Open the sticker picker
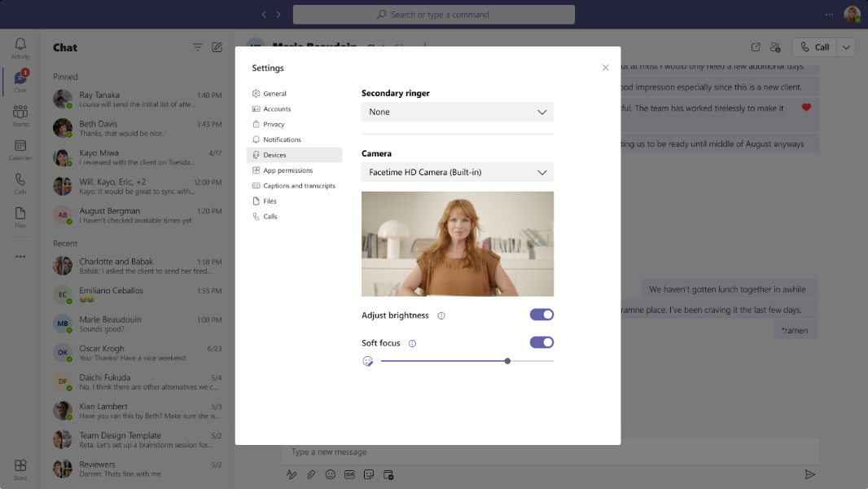868x489 pixels. click(x=369, y=474)
